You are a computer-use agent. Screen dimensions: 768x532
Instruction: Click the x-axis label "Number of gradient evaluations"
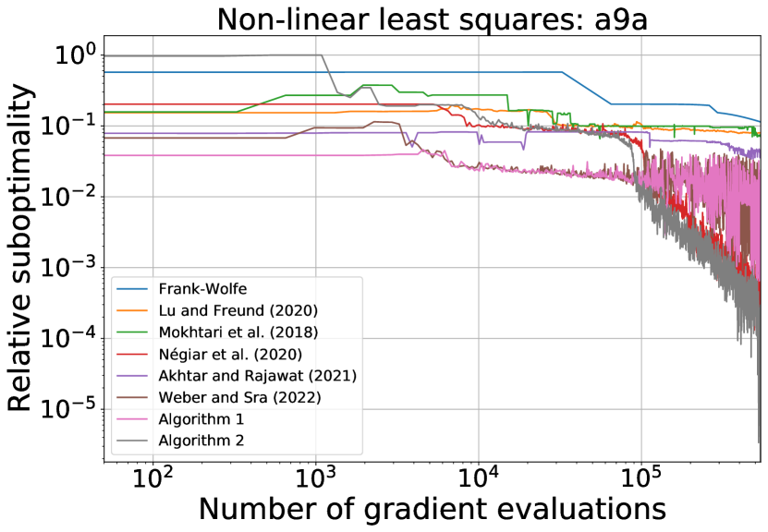click(x=432, y=509)
